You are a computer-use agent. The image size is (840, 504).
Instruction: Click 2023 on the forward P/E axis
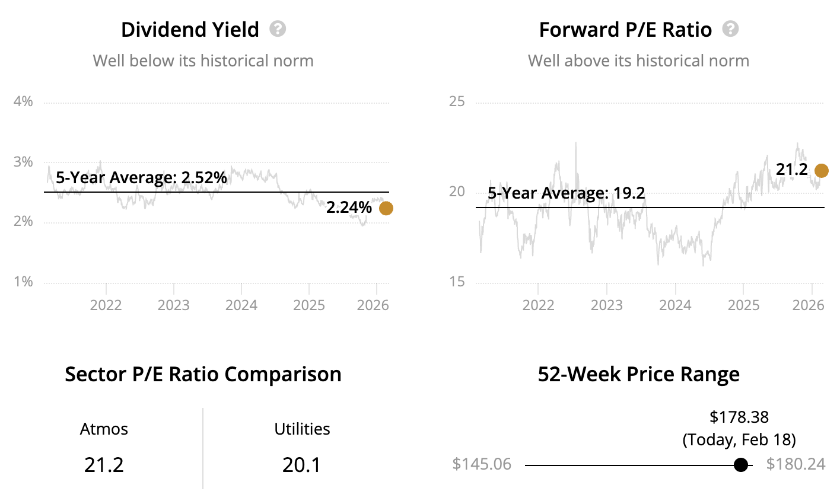[606, 305]
